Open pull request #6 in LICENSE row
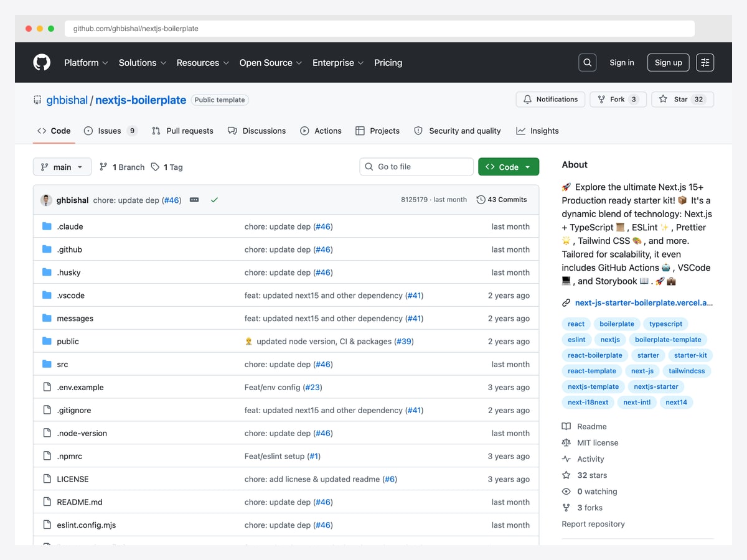 tap(390, 479)
